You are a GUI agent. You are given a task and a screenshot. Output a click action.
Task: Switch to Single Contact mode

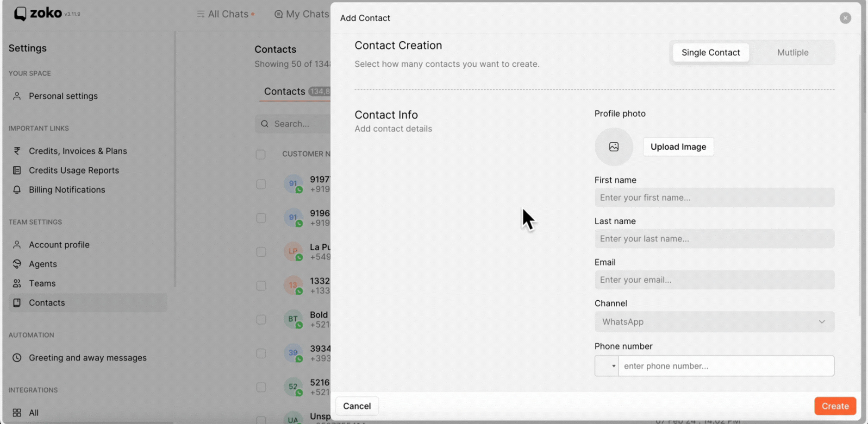tap(711, 52)
